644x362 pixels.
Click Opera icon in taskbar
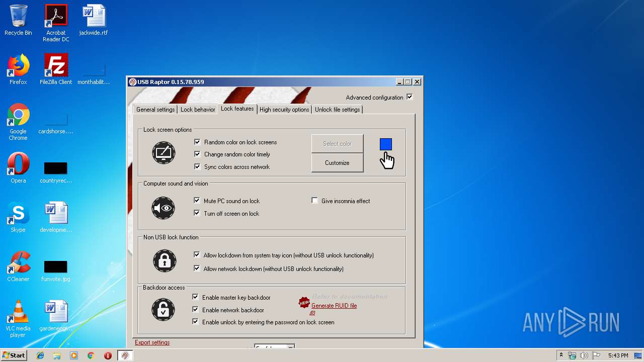tap(108, 355)
